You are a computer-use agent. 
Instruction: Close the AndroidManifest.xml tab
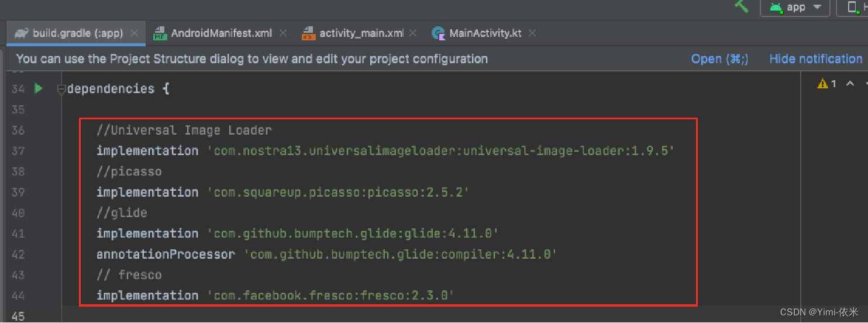coord(283,33)
